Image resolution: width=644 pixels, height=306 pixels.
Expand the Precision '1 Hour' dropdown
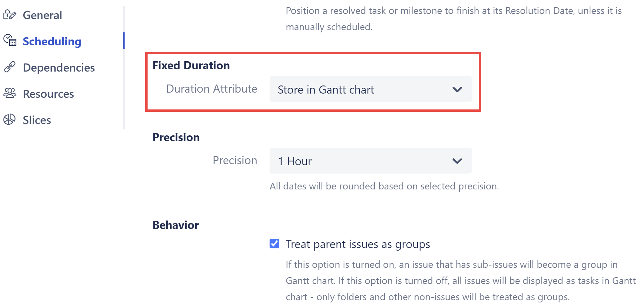[x=370, y=161]
